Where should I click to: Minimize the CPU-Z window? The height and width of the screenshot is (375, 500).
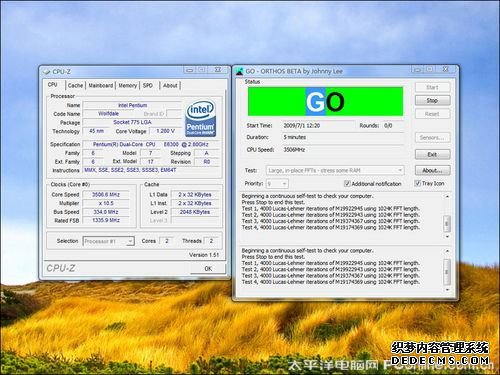[x=189, y=70]
